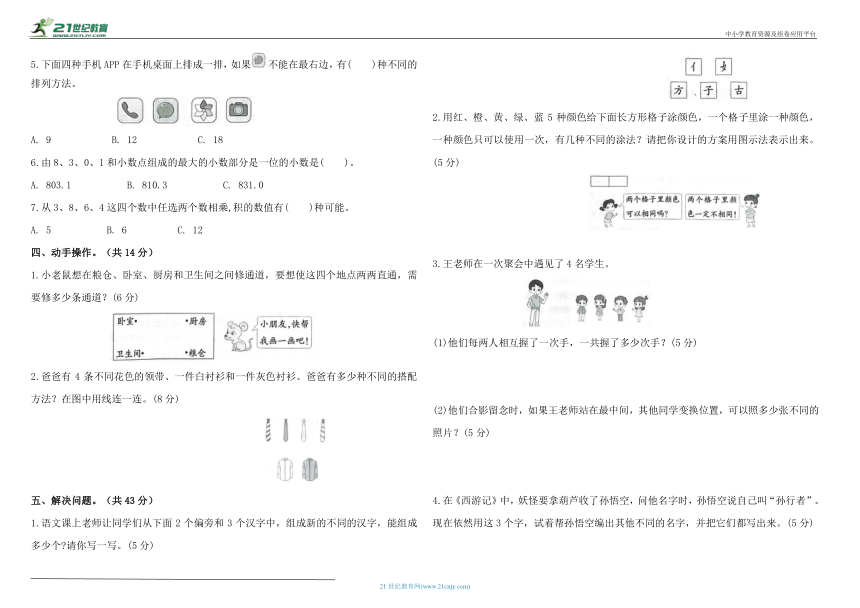Select answer option C. 18
This screenshot has height=608, width=860.
[211, 140]
